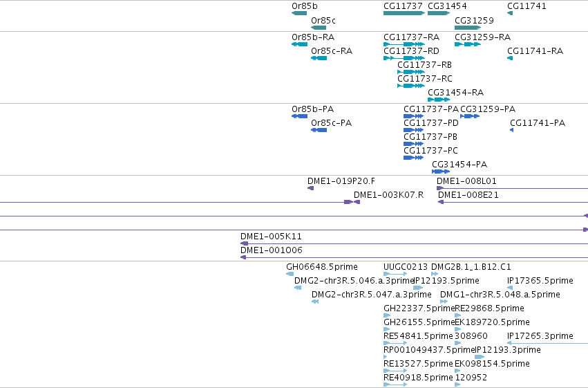The width and height of the screenshot is (588, 388).
Task: Click EST GH26155.5prime
Action: pos(387,329)
